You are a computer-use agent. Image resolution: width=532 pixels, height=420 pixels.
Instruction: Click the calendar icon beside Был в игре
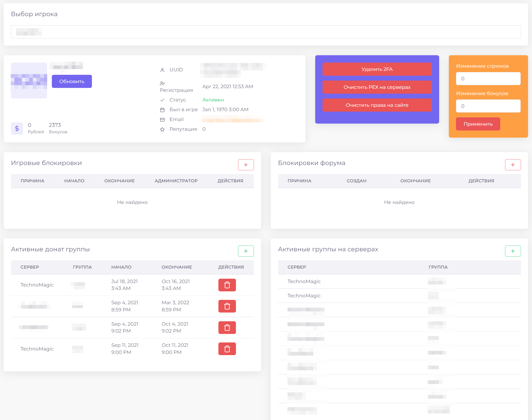point(162,110)
